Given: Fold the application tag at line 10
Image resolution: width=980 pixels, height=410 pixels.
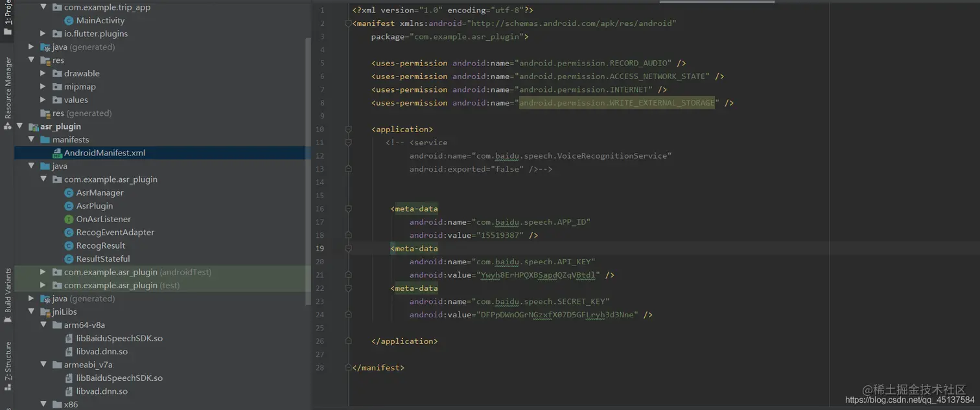Looking at the screenshot, I should coord(349,129).
